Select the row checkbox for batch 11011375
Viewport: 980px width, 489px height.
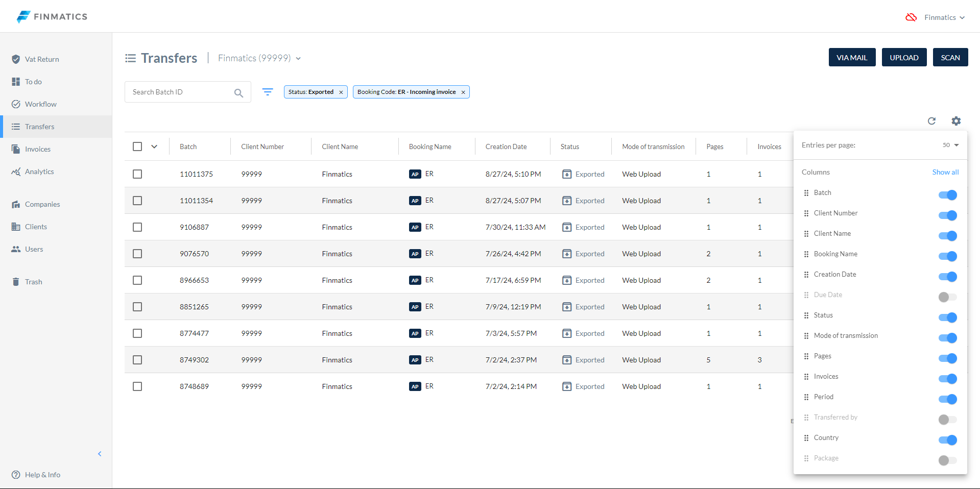coord(137,174)
